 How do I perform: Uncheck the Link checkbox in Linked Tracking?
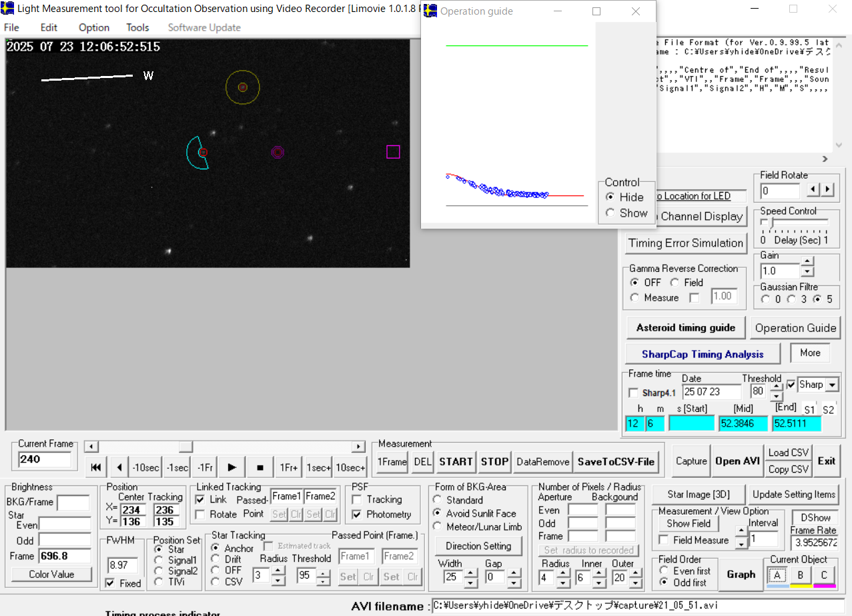pos(200,499)
